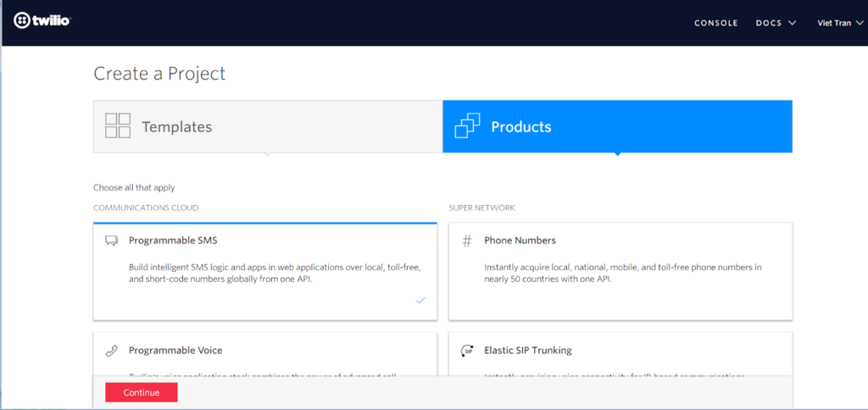
Task: Click the Programmable SMS description text
Action: pyautogui.click(x=275, y=274)
